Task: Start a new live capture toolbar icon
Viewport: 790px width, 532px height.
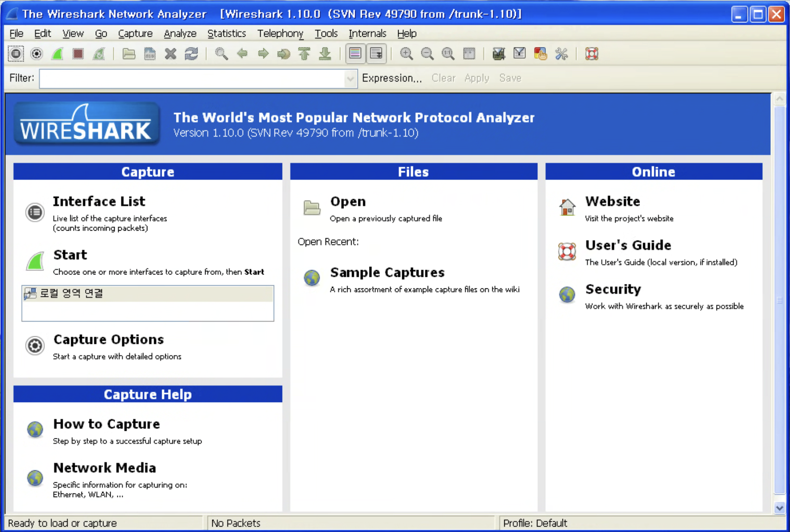Action: 57,54
